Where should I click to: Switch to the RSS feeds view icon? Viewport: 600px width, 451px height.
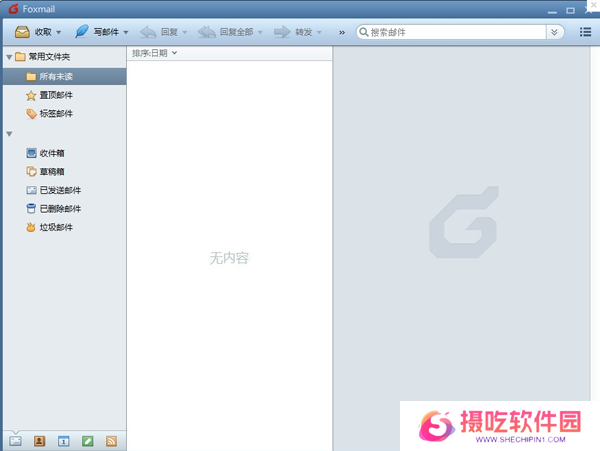coord(111,441)
